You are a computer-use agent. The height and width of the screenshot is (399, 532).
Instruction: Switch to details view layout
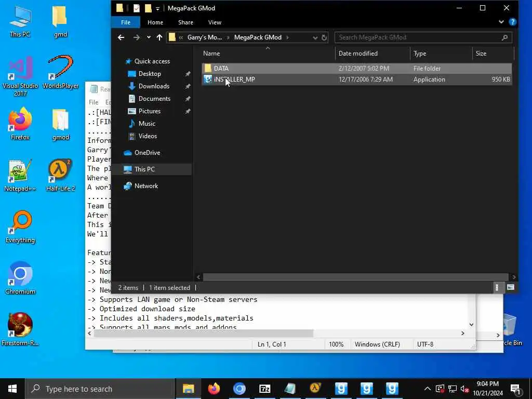pos(497,287)
